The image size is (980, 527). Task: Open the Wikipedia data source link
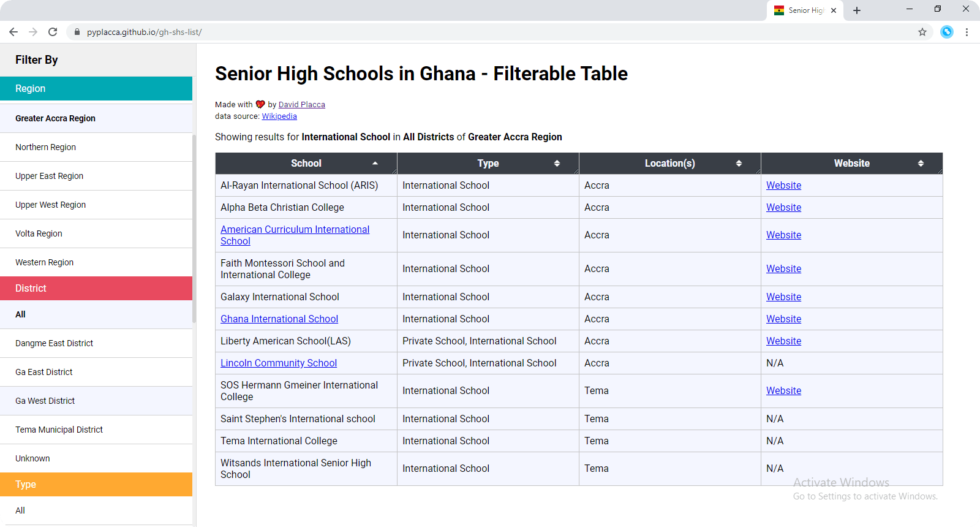[x=279, y=116]
